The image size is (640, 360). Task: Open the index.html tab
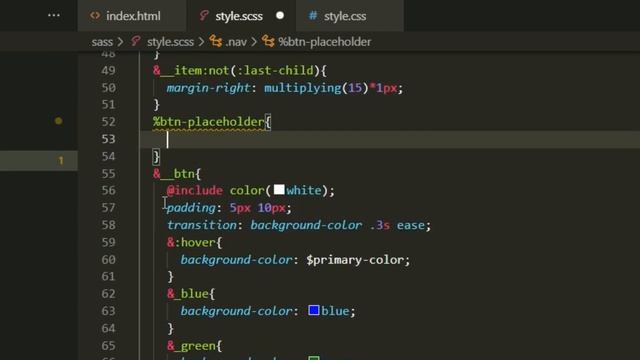[x=132, y=16]
